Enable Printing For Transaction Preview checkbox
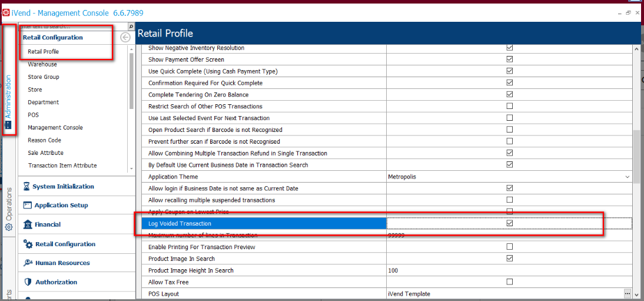 (510, 247)
